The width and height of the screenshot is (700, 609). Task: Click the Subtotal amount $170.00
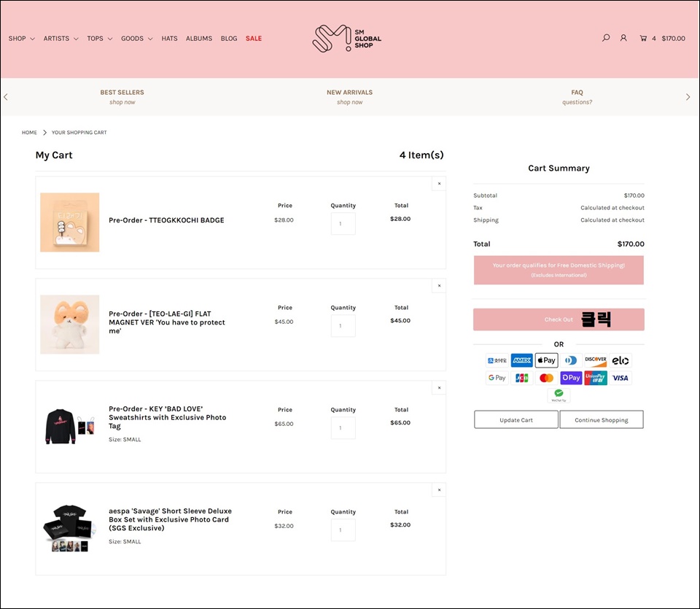(x=634, y=195)
